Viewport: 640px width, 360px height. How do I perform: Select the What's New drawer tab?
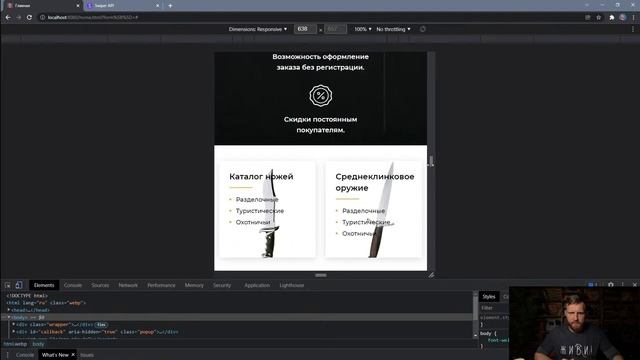[55, 355]
